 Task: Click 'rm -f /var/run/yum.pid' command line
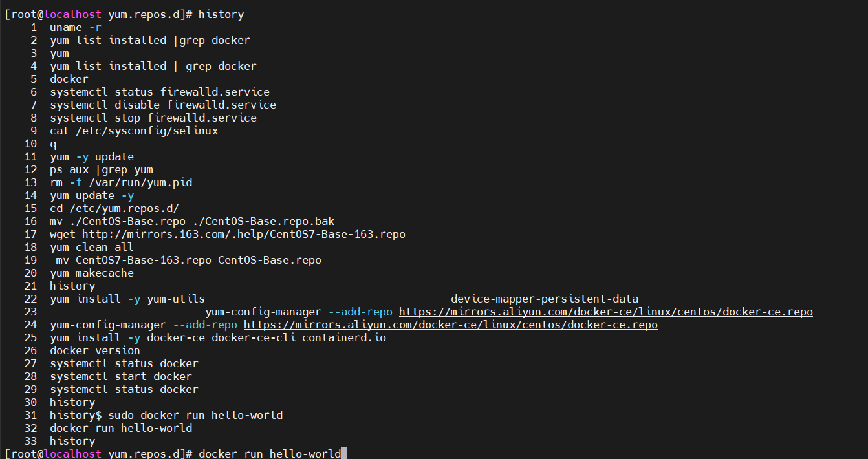(x=121, y=182)
